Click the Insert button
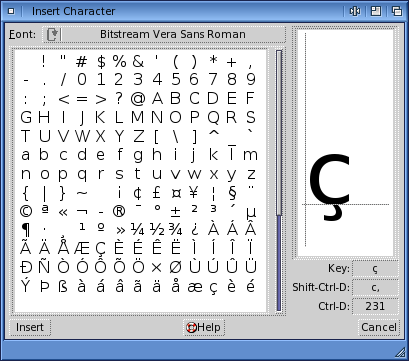 pos(30,327)
